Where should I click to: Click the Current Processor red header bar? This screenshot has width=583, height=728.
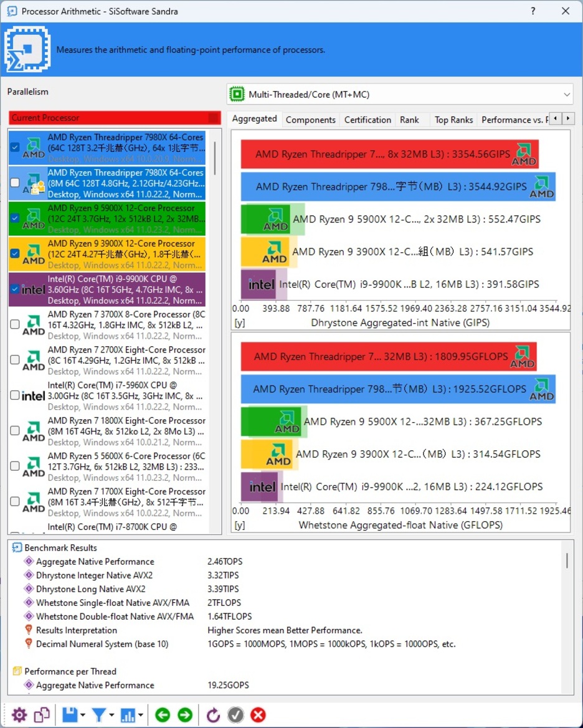114,118
